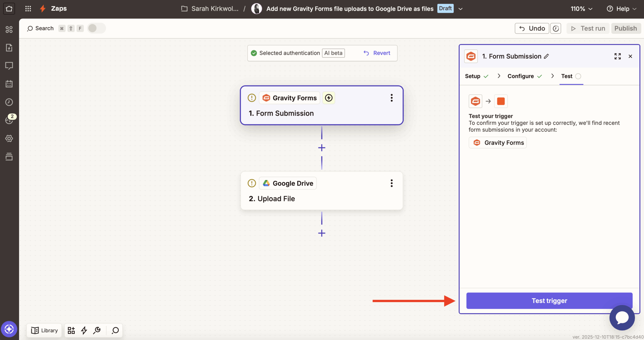Expand the Draft status chevron
Screen dimensions: 644x340
pos(461,9)
